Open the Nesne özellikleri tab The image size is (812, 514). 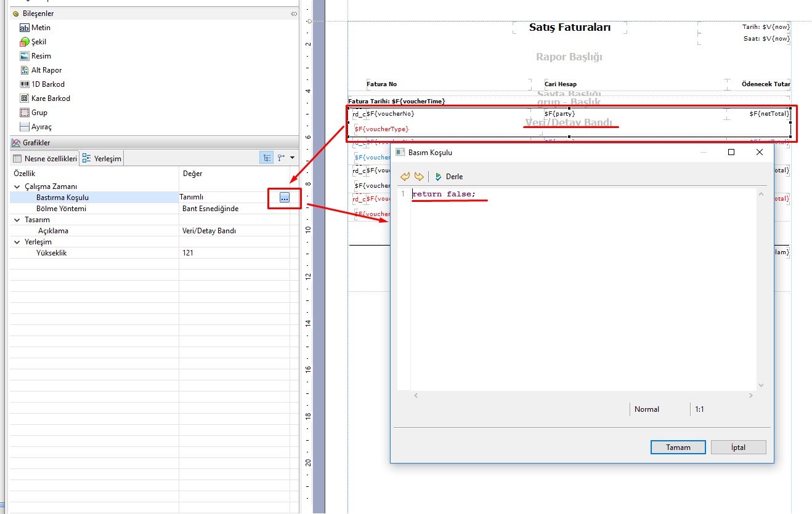coord(46,159)
